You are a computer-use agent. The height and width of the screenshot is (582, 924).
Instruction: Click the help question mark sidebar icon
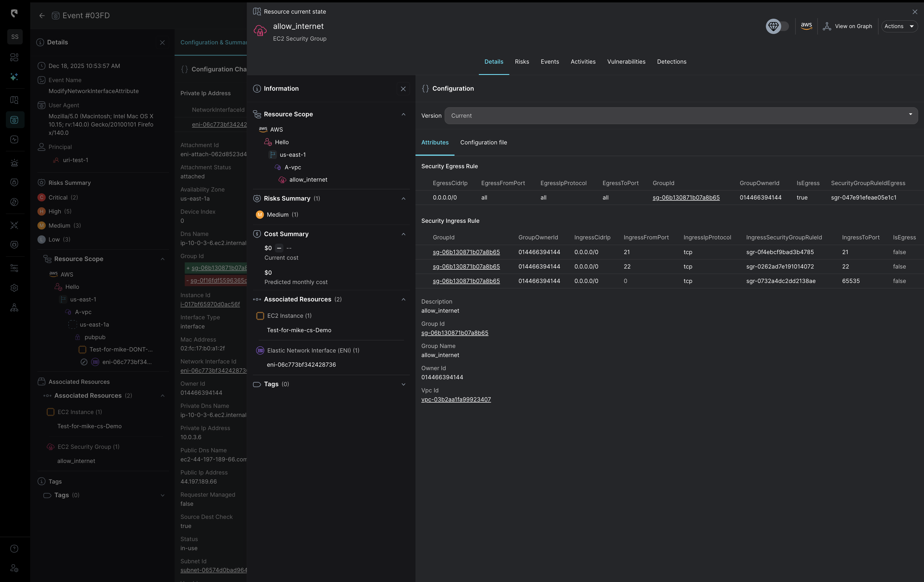pyautogui.click(x=14, y=549)
